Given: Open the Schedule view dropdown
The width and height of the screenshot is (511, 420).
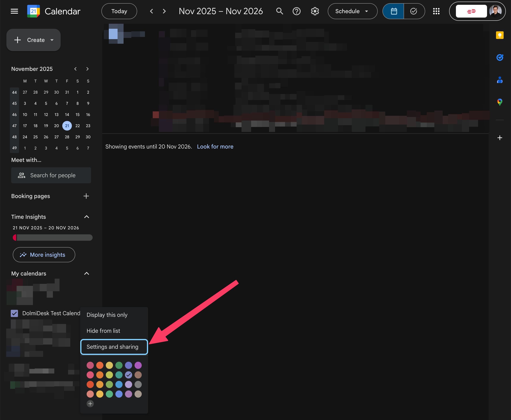Looking at the screenshot, I should (x=352, y=11).
